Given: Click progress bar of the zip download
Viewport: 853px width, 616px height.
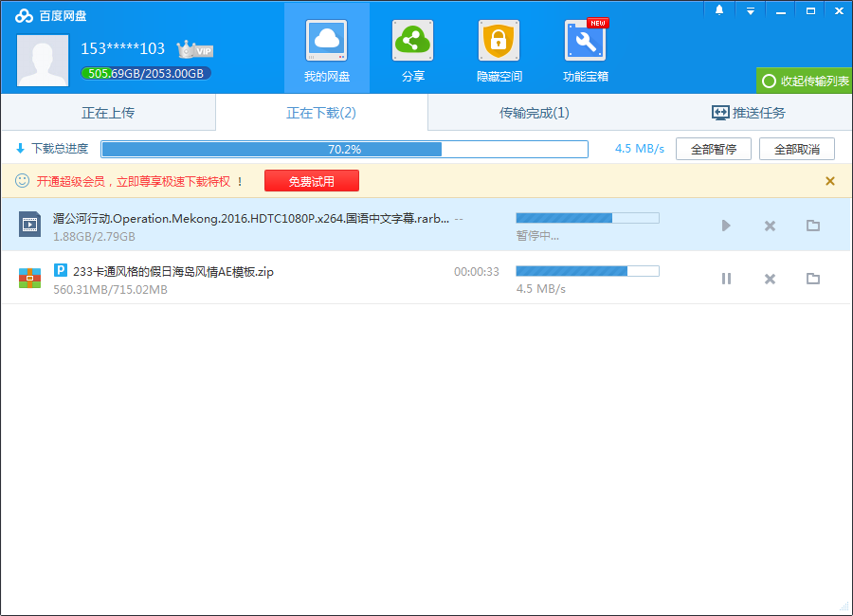Looking at the screenshot, I should [588, 271].
